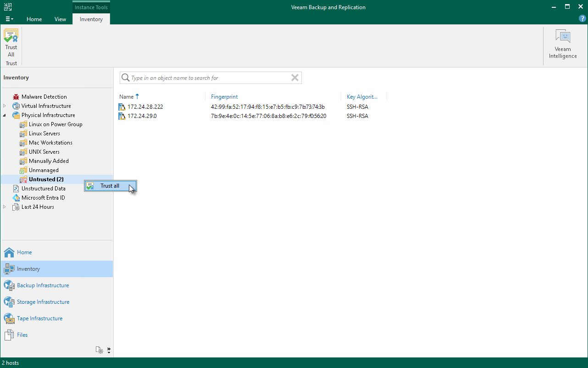Expand the Virtual Infrastructure tree node

pyautogui.click(x=5, y=106)
